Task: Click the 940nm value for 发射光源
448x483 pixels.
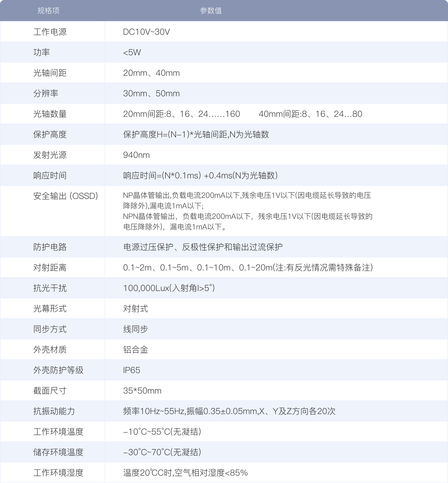Action: pyautogui.click(x=136, y=155)
